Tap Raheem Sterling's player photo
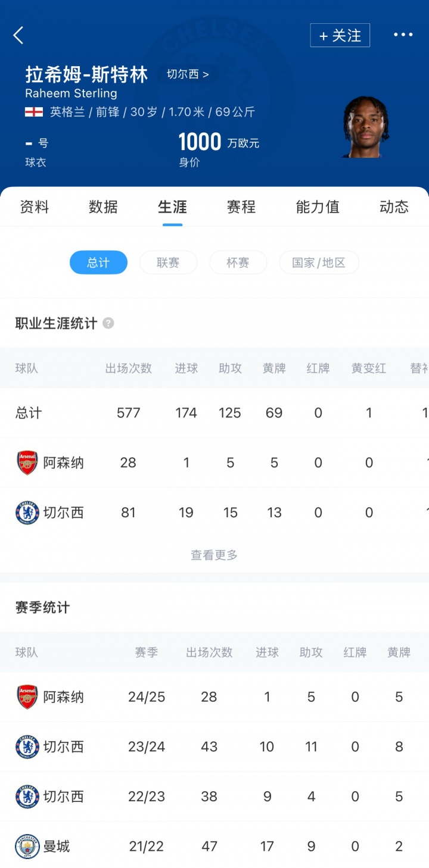This screenshot has height=868, width=429. (x=366, y=127)
